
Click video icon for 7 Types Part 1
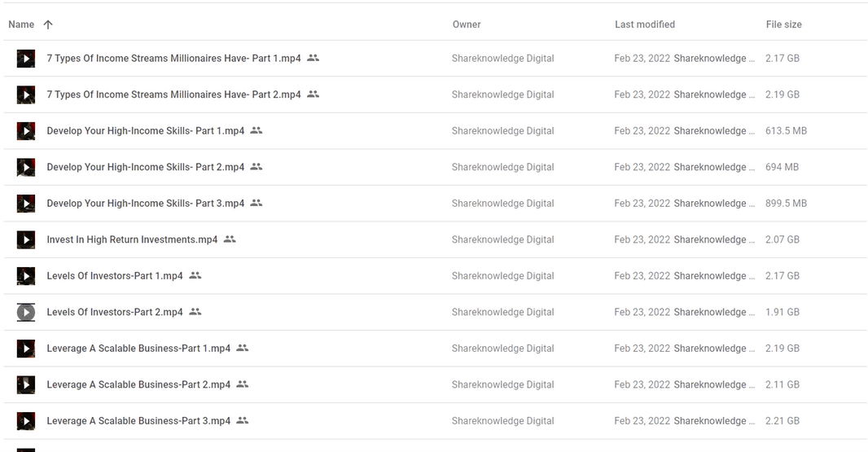click(26, 59)
